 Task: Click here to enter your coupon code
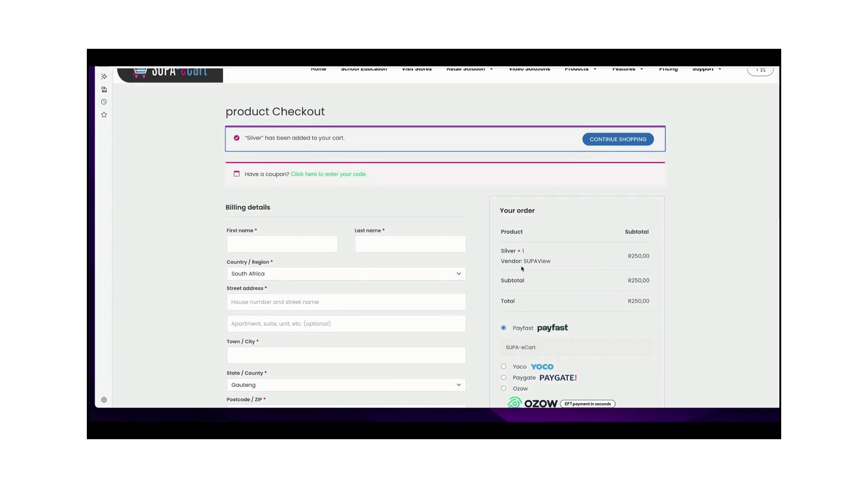coord(328,174)
